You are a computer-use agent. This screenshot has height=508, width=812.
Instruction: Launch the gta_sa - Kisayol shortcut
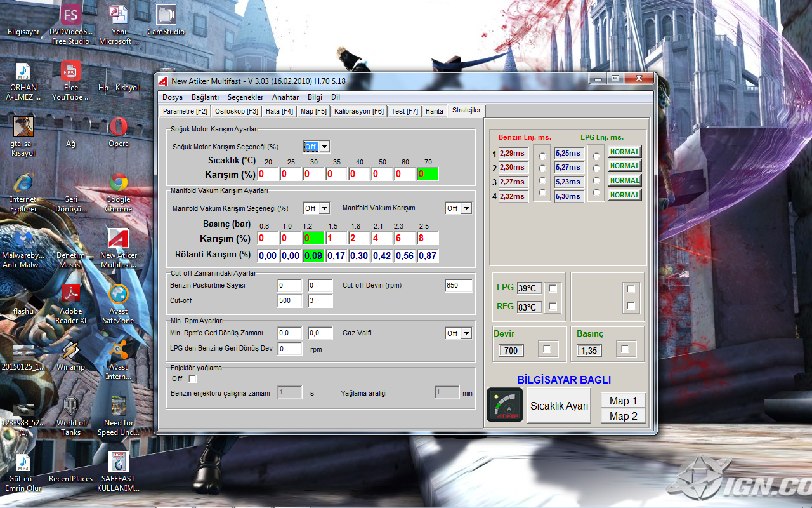click(x=23, y=137)
